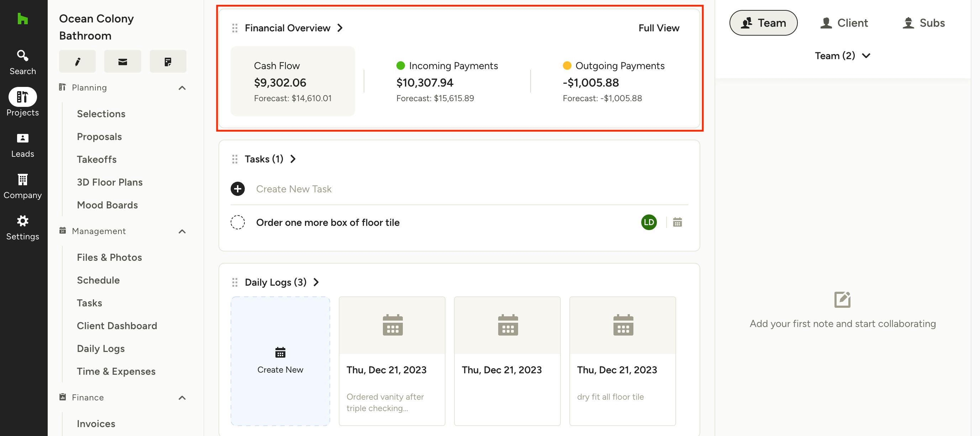980x436 pixels.
Task: Click the green Incoming Payments dot
Action: [400, 66]
